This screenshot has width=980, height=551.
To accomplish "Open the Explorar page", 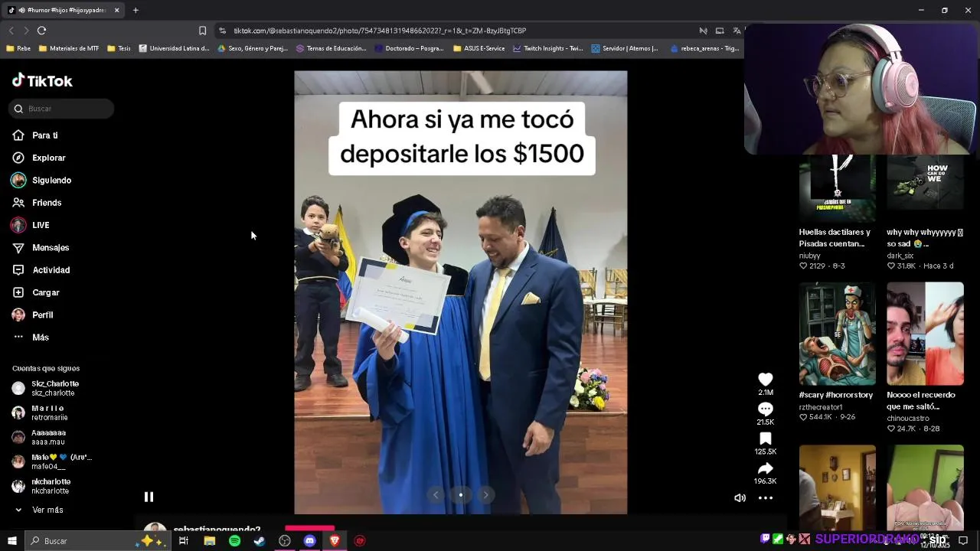I will coord(48,158).
